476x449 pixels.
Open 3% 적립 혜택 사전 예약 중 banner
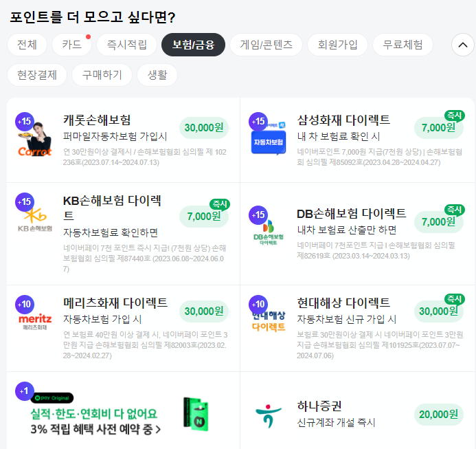(95, 429)
